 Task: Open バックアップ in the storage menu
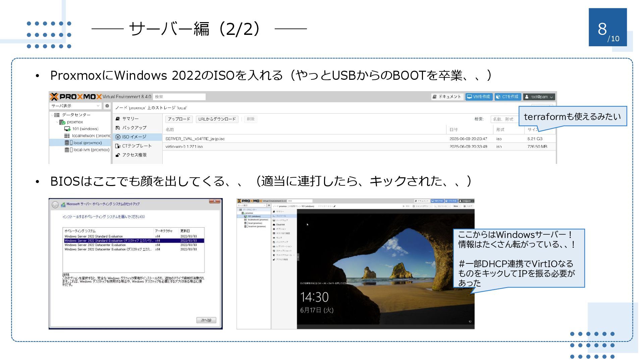[x=134, y=128]
